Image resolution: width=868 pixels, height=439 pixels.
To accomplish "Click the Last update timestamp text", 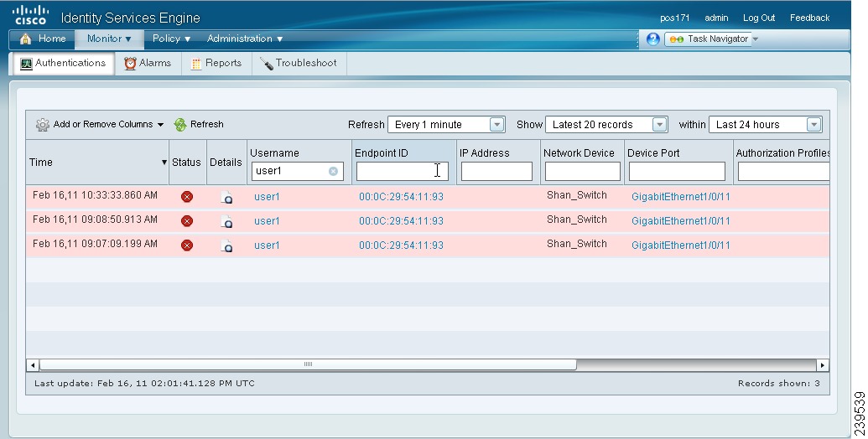I will point(144,383).
